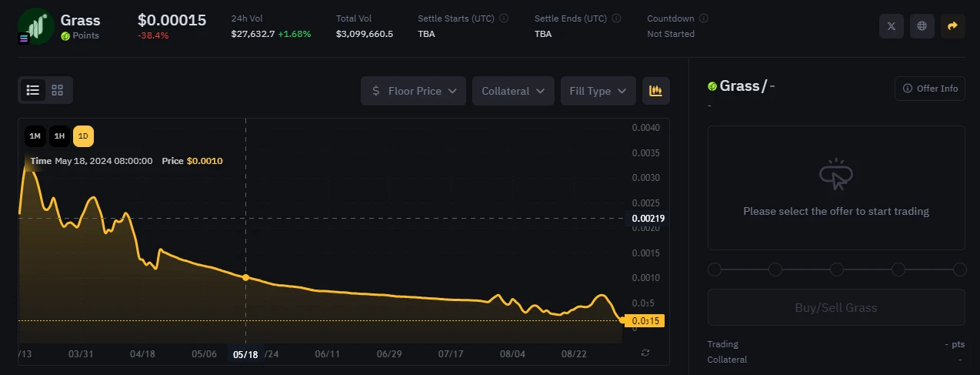Switch to grid view layout
Image resolution: width=980 pixels, height=375 pixels.
click(58, 90)
